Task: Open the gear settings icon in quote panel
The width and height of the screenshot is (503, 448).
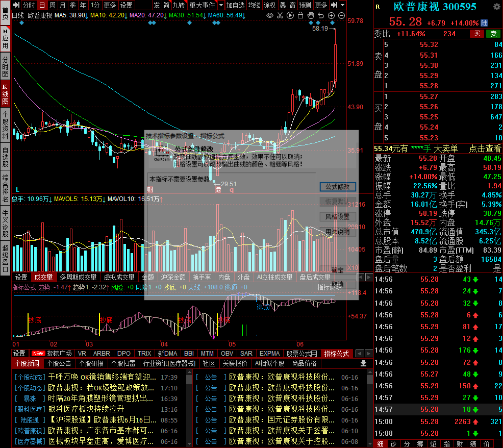Action: tap(496, 7)
